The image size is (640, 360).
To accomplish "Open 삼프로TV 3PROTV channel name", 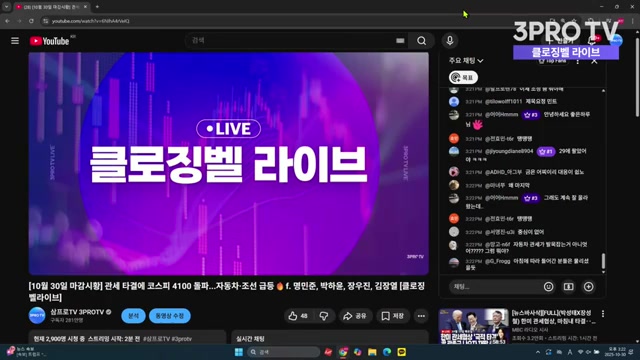I will [77, 312].
